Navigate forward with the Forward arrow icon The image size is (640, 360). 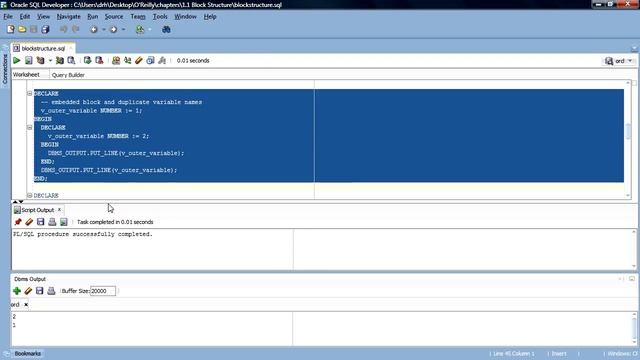(113, 29)
